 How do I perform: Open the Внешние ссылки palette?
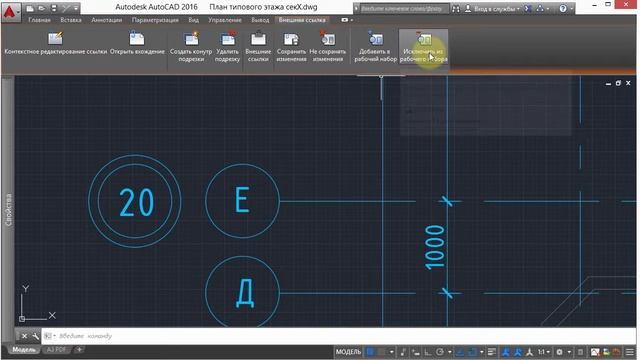(258, 47)
